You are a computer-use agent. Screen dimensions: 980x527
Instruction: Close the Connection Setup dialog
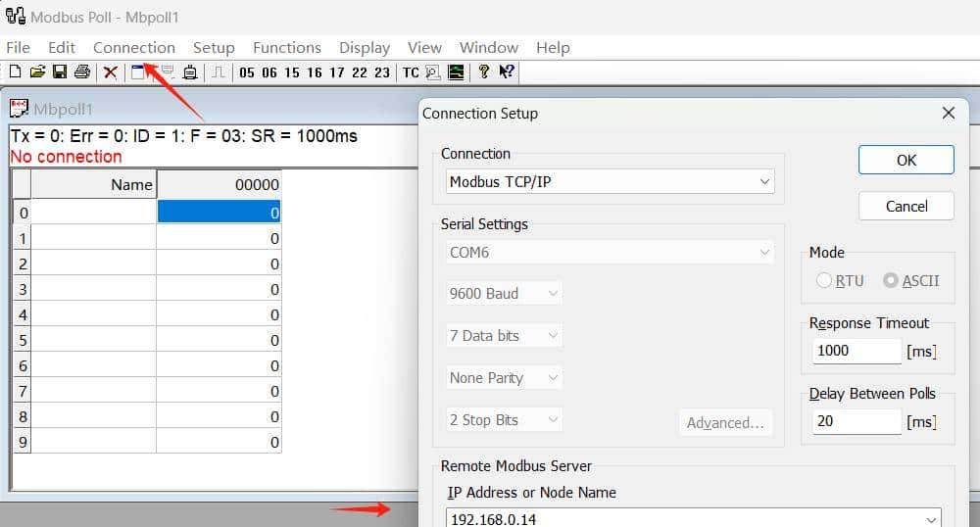(948, 113)
